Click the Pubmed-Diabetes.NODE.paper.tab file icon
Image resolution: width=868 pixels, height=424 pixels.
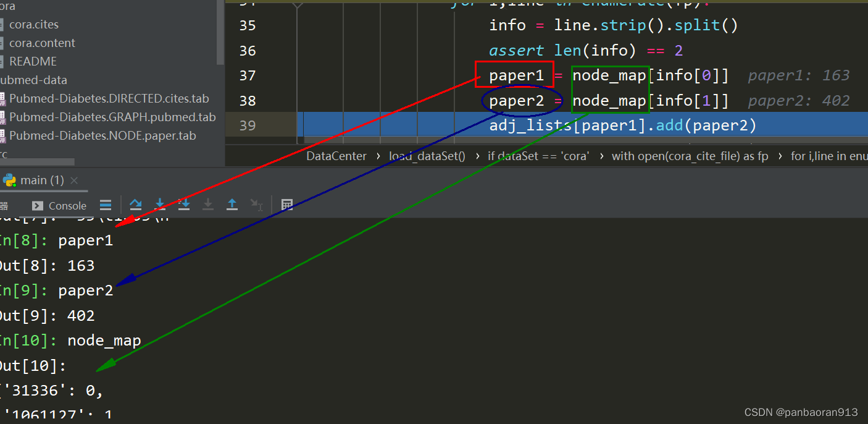[x=2, y=136]
